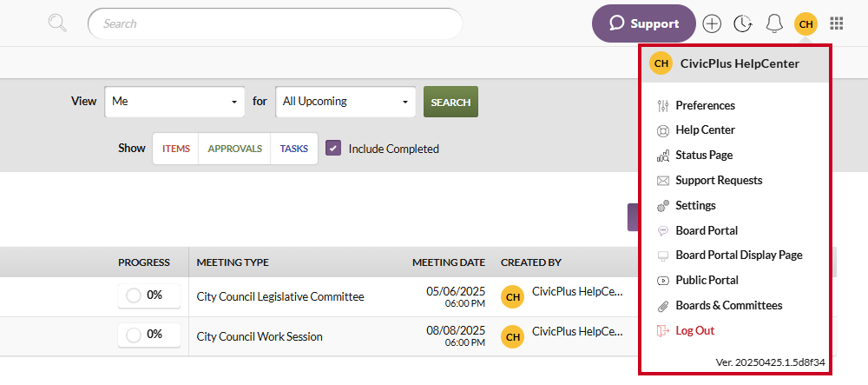This screenshot has width=868, height=385.
Task: Choose Boards & Committees menu entry
Action: [x=729, y=305]
